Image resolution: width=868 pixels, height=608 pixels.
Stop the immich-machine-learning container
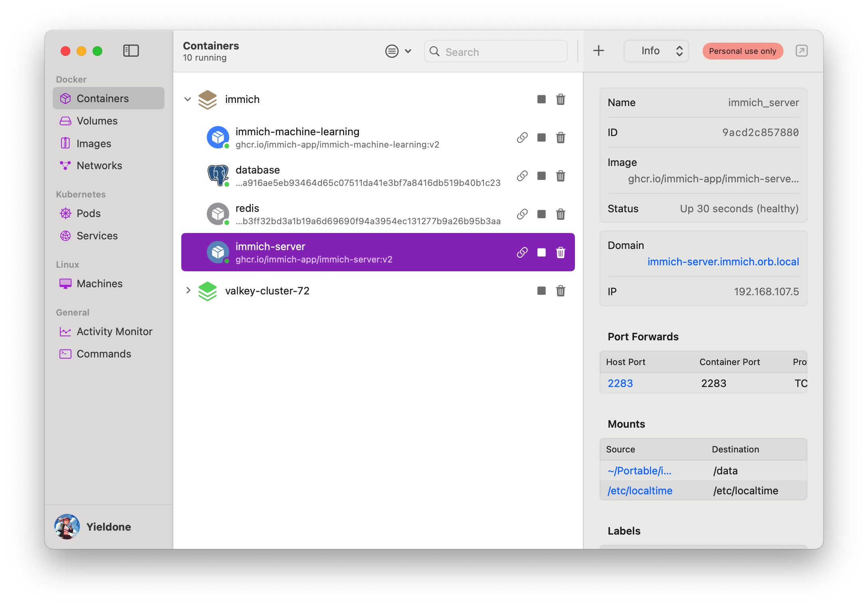[541, 138]
